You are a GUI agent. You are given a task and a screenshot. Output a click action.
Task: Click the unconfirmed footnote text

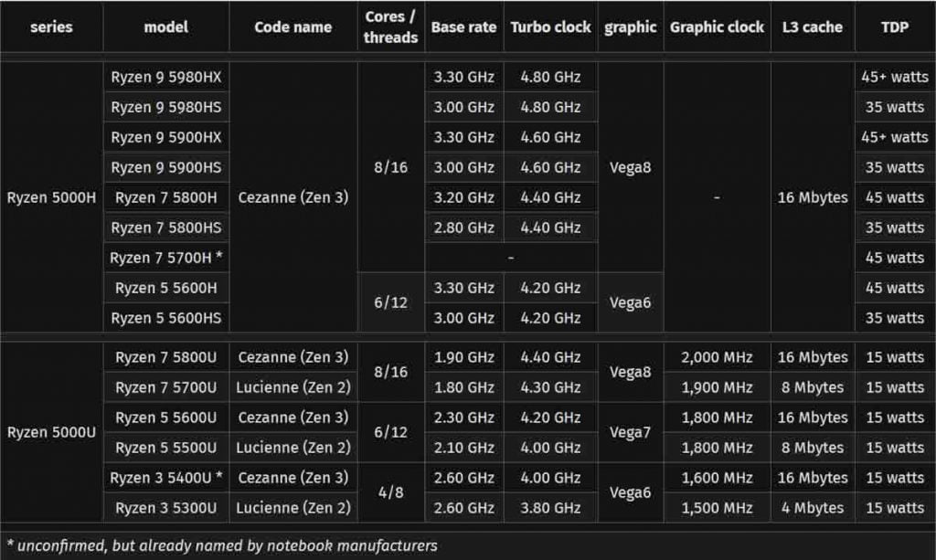coord(221,545)
